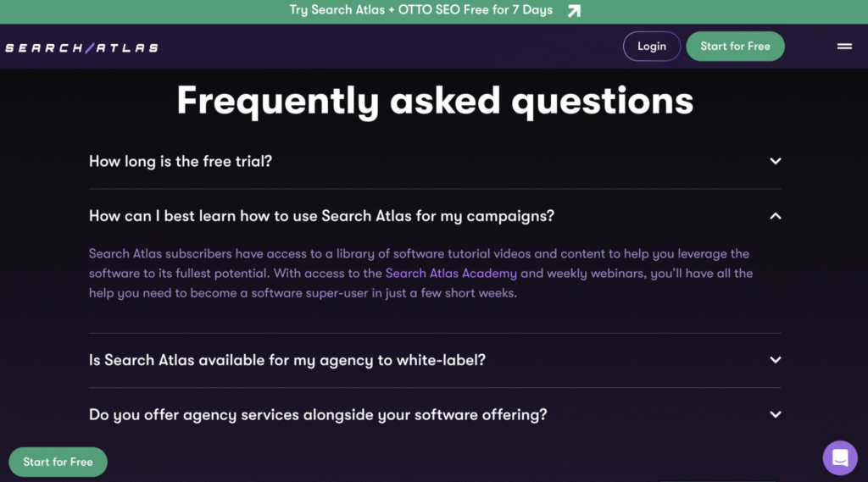Click the Login button
The height and width of the screenshot is (482, 868).
point(652,47)
